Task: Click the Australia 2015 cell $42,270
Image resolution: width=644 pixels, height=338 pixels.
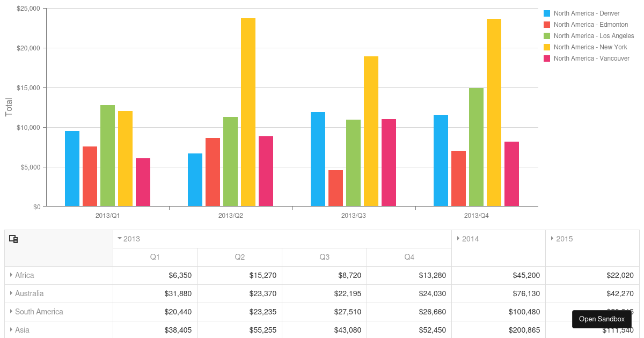Action: [592, 293]
